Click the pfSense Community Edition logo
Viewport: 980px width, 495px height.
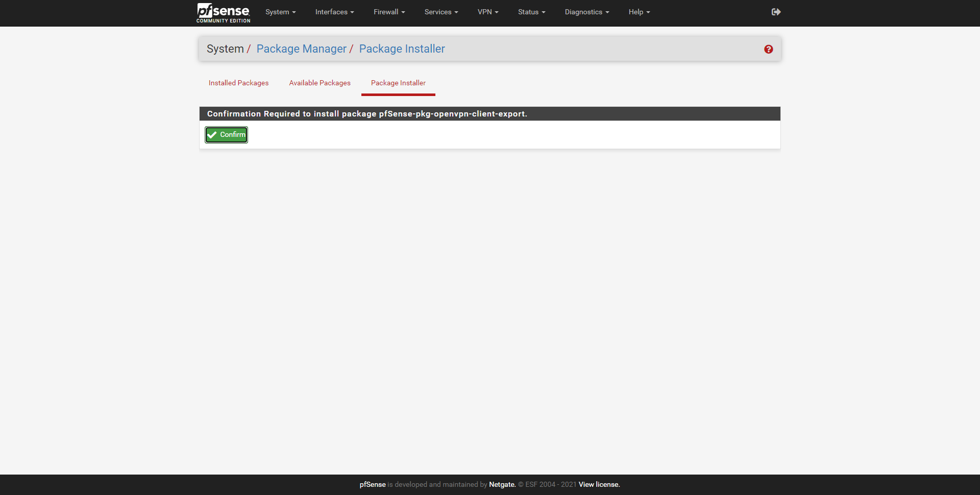pos(223,13)
